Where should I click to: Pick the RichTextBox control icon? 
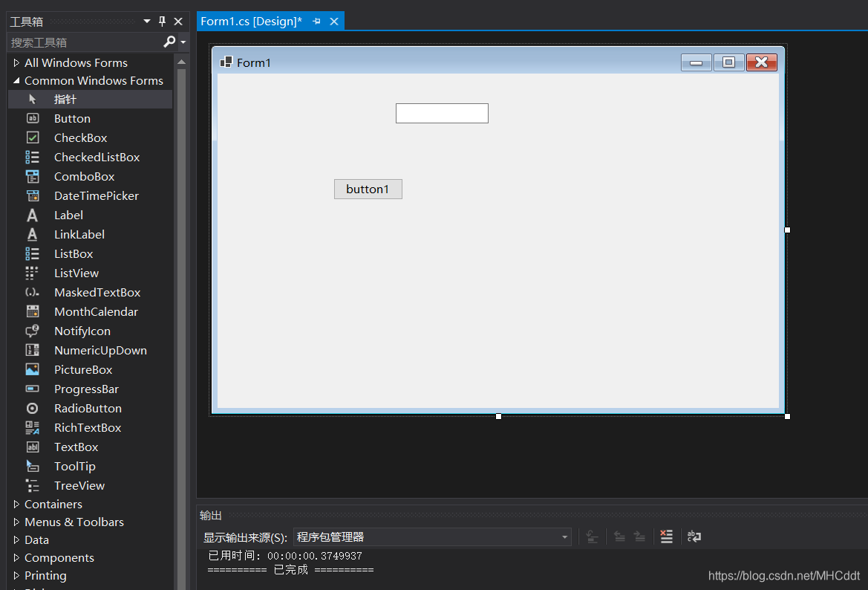coord(33,428)
